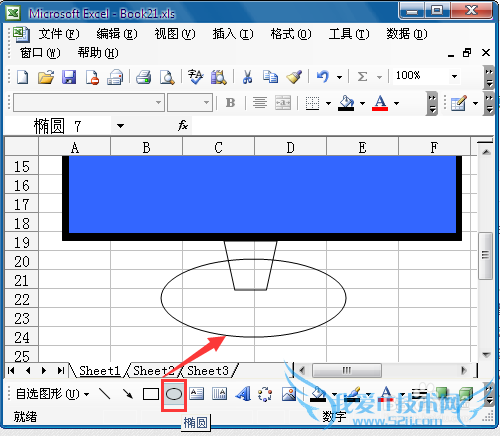Open Print Preview magnifier icon
This screenshot has width=500, height=436.
167,77
